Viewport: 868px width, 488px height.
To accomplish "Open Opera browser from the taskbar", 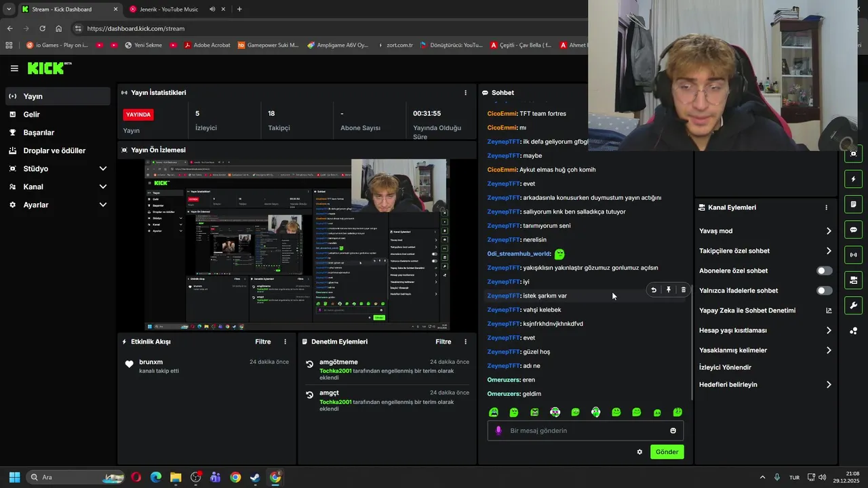I will coord(136,477).
